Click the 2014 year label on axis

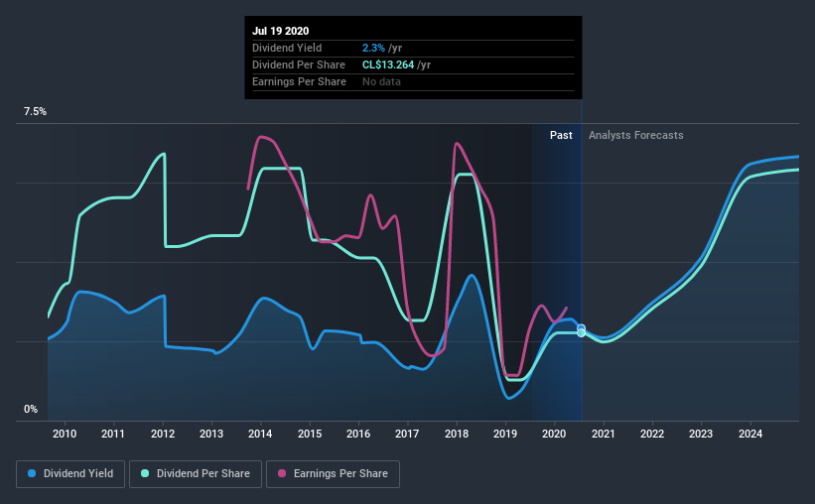click(x=260, y=434)
